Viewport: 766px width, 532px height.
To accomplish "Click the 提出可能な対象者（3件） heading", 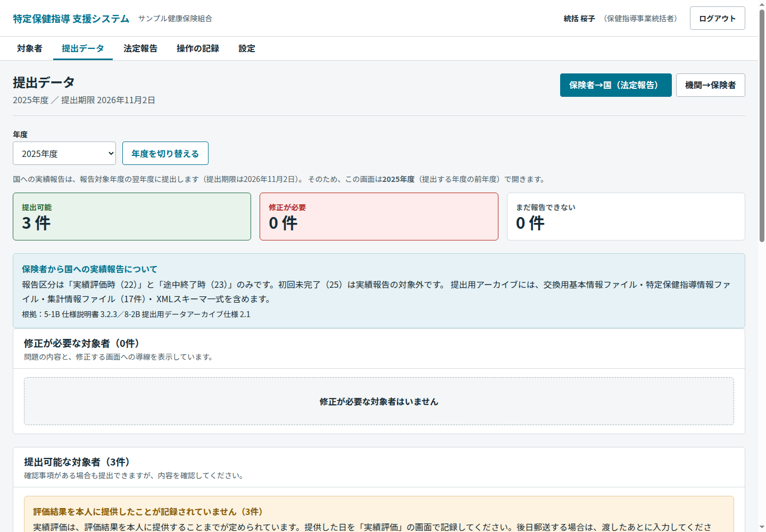I will pyautogui.click(x=77, y=462).
